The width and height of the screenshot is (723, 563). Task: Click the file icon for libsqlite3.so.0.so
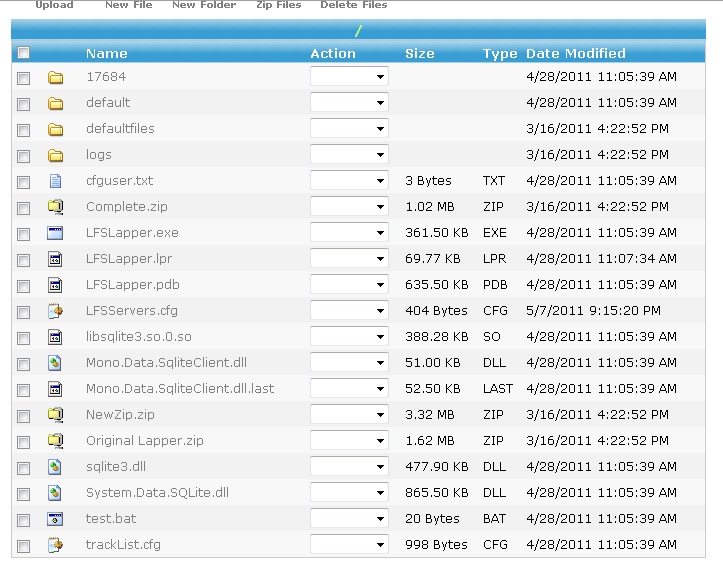click(x=55, y=338)
